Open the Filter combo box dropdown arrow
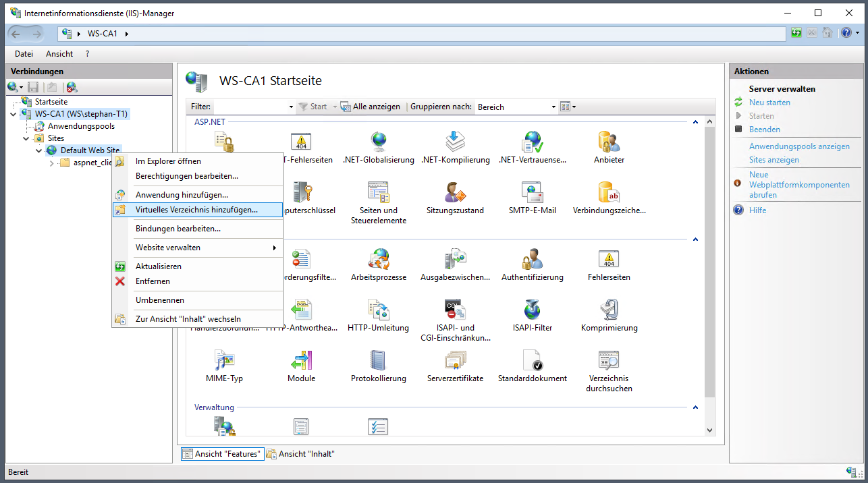This screenshot has width=868, height=483. pyautogui.click(x=291, y=107)
